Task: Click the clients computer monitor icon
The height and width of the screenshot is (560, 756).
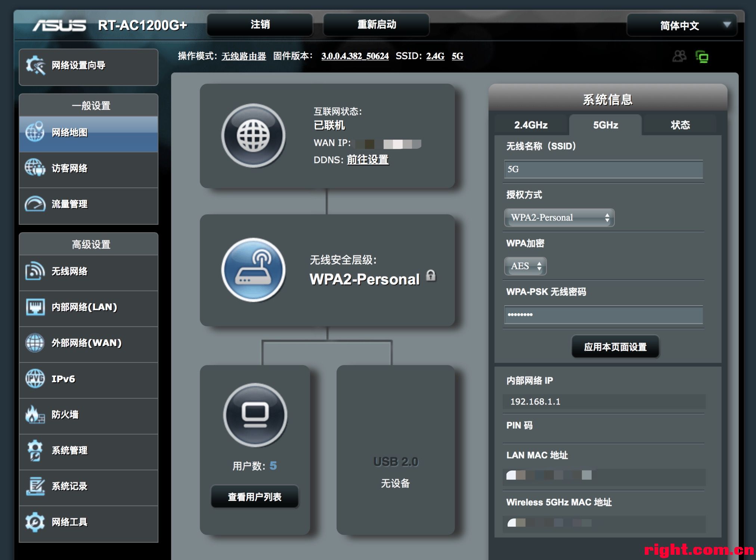Action: point(255,415)
